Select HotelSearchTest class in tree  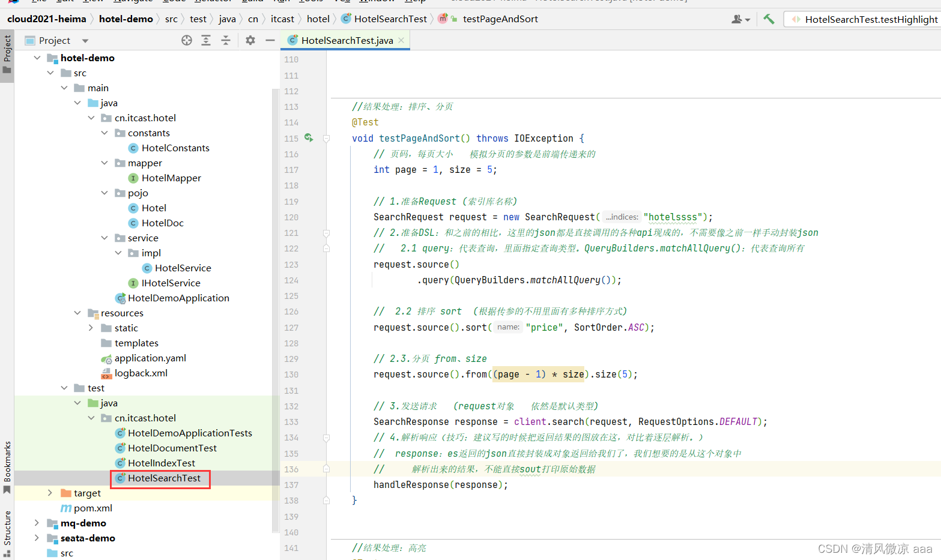164,478
